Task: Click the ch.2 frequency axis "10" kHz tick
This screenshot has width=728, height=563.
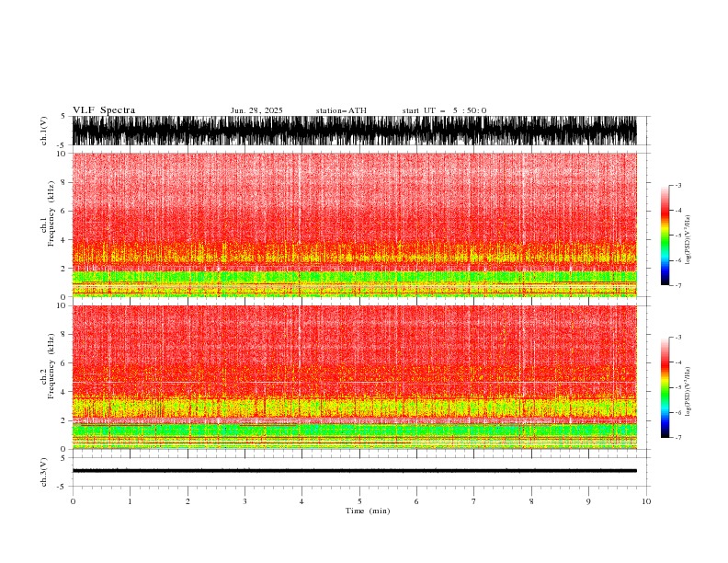Action: 62,305
